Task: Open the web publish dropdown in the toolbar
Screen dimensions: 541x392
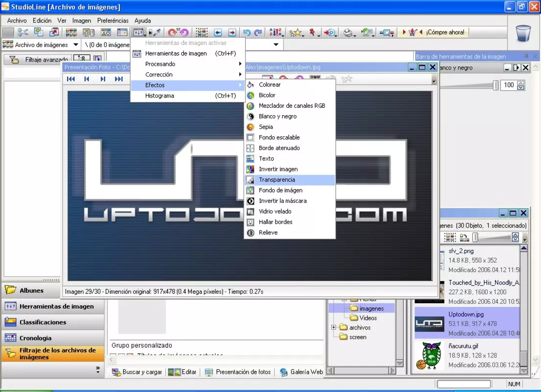Action: (368, 33)
